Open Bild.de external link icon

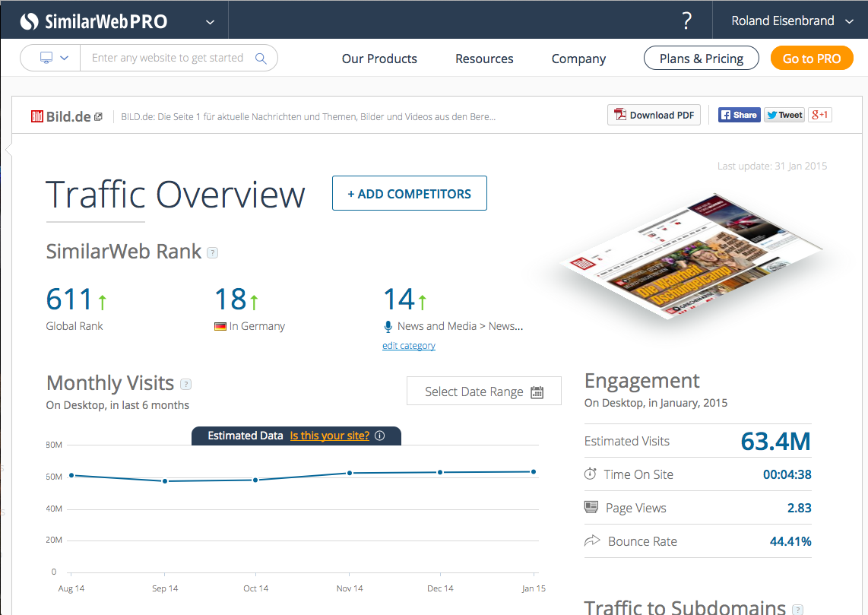click(98, 117)
